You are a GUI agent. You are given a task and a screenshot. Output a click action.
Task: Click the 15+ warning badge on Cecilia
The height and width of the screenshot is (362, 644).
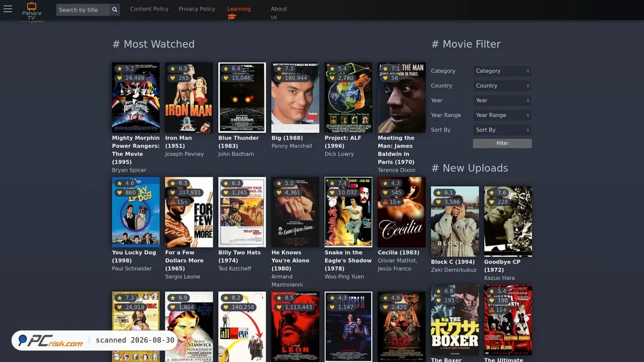tap(392, 202)
